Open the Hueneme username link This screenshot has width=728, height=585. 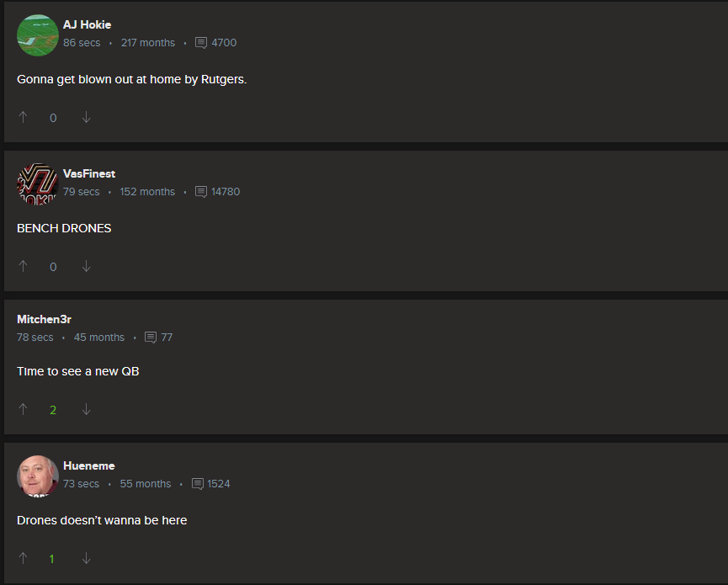89,465
